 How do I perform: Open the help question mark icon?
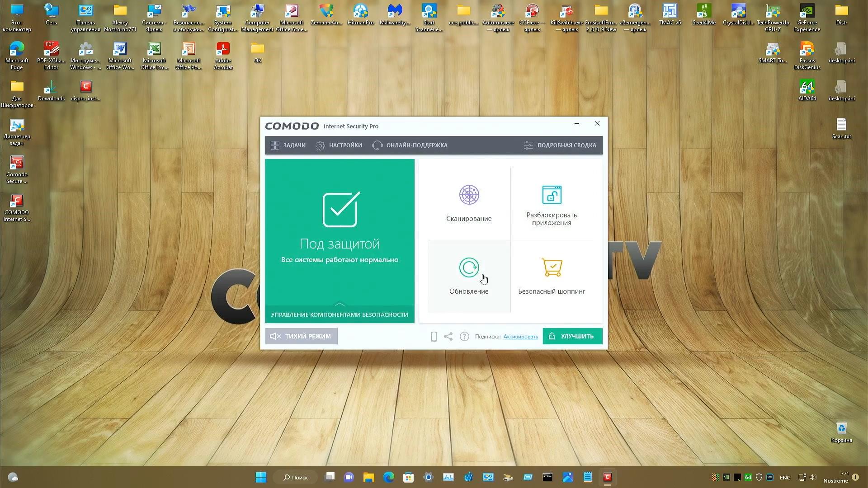(x=464, y=336)
